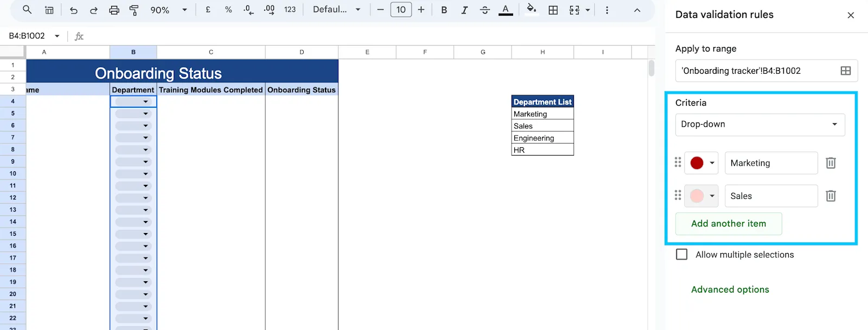The width and height of the screenshot is (868, 330).
Task: Click the Training Modules Completed header cell
Action: (211, 90)
